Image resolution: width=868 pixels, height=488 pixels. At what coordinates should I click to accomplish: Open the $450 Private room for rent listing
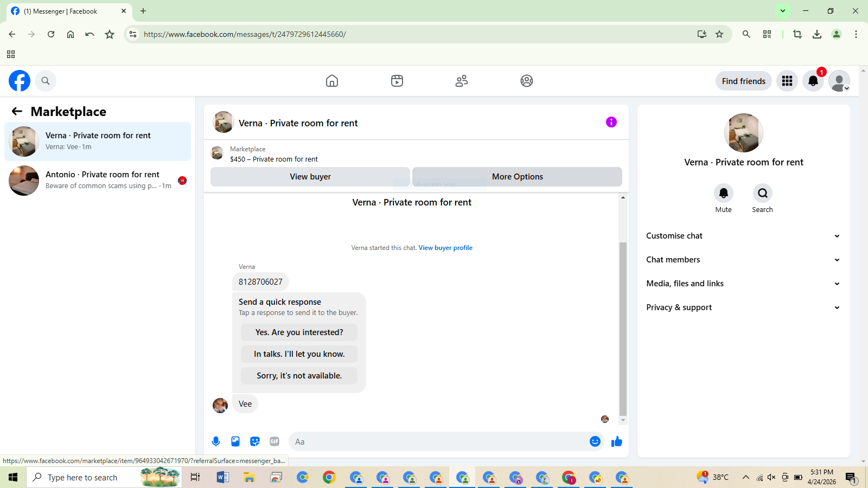(x=274, y=159)
